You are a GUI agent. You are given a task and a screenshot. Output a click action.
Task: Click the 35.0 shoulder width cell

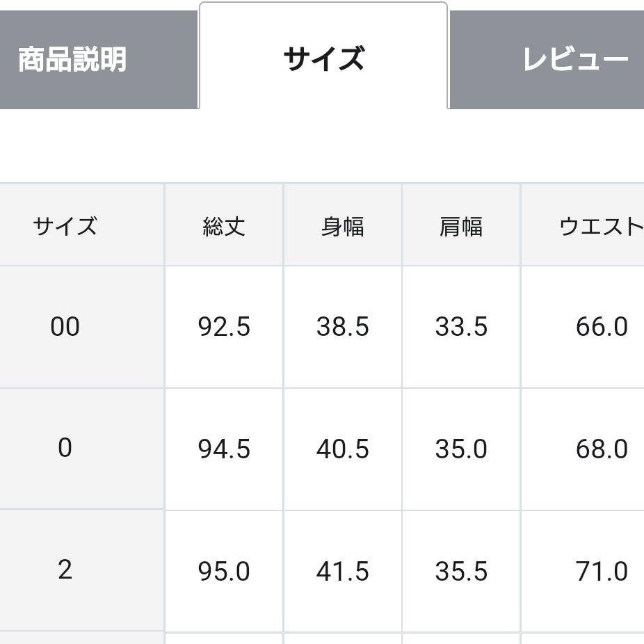[x=461, y=449]
